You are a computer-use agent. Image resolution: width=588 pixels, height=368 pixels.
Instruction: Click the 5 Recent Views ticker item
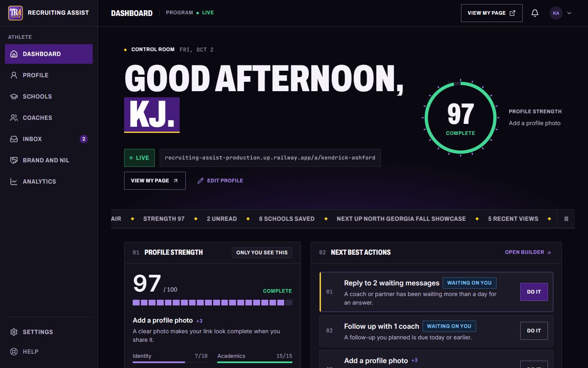513,219
